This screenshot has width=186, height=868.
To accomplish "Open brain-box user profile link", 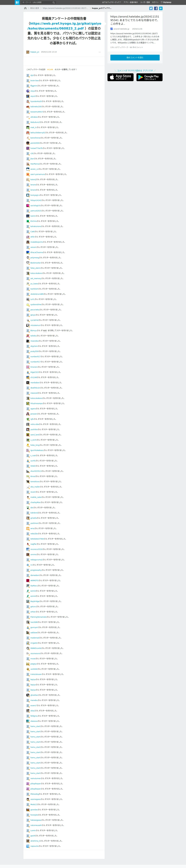I will point(34,81).
